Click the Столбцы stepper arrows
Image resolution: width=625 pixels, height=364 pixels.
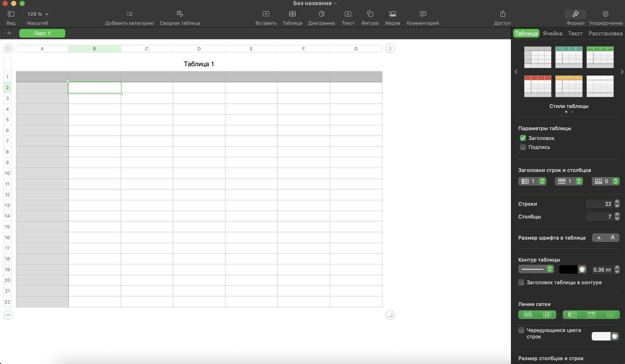coord(617,216)
